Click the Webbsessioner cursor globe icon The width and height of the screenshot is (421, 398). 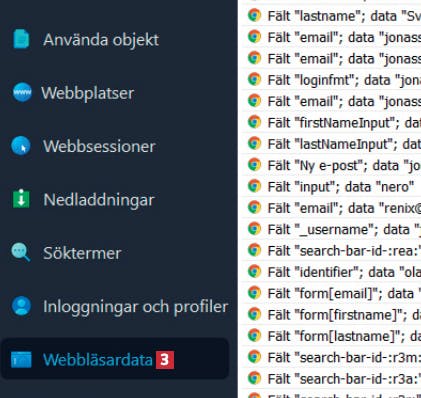pos(21,146)
